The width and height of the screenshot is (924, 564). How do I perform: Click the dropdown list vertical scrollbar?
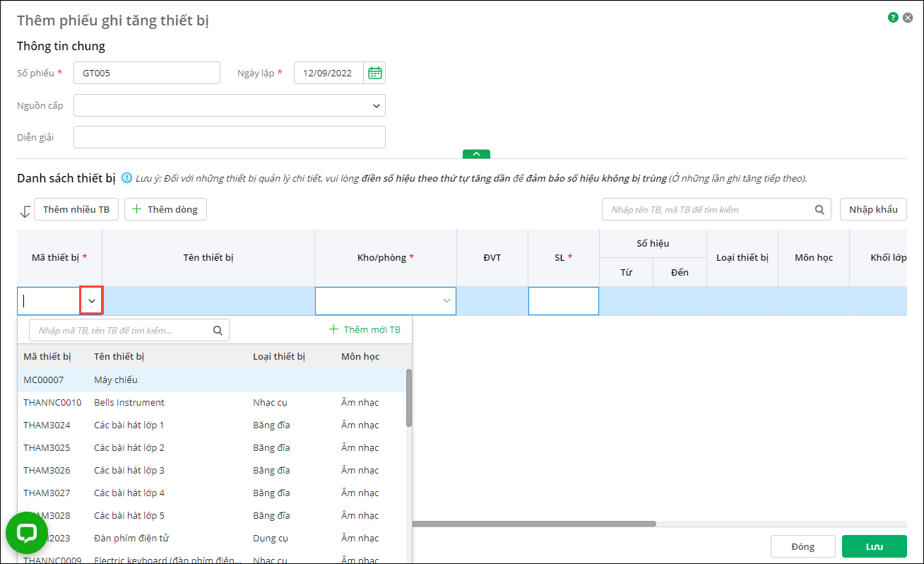pyautogui.click(x=409, y=397)
